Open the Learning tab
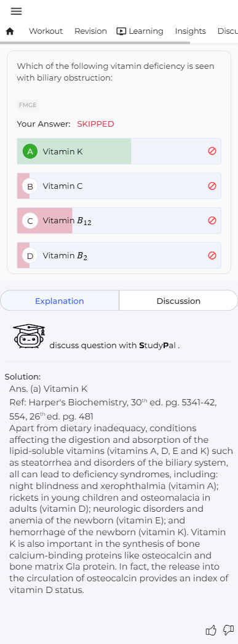 pyautogui.click(x=140, y=31)
